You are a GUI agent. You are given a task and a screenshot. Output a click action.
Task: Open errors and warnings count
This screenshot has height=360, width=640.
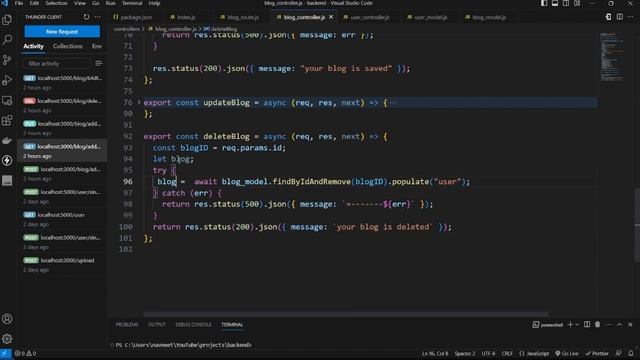click(x=25, y=353)
